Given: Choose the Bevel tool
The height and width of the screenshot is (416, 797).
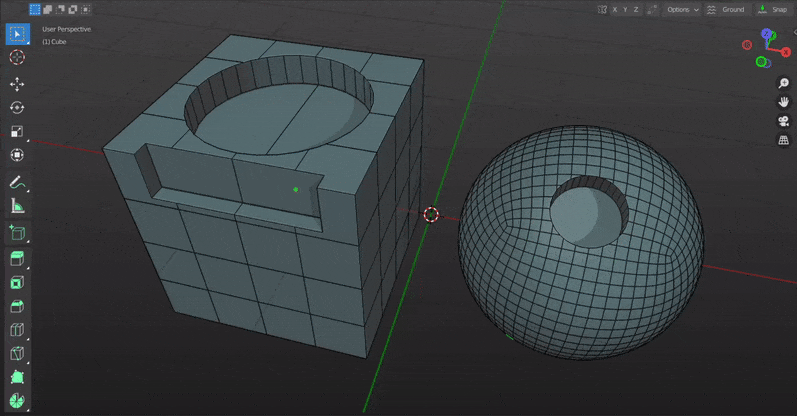Looking at the screenshot, I should coord(17,306).
